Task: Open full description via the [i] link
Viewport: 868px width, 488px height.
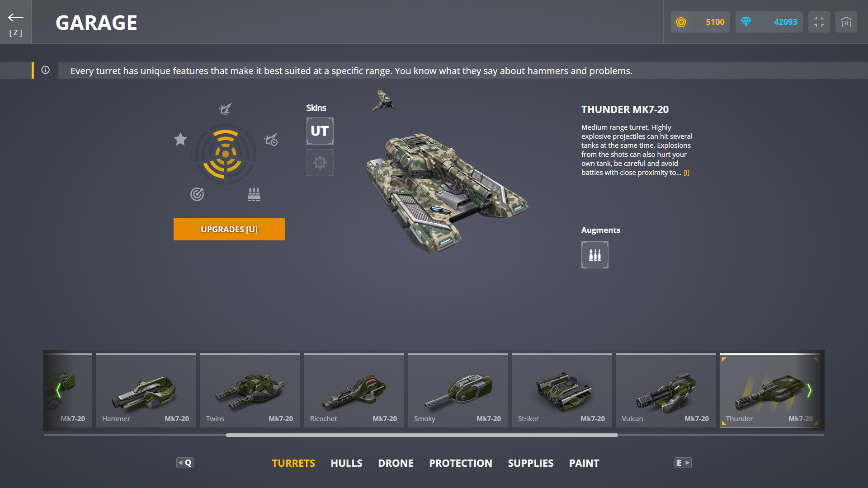Action: [x=687, y=172]
